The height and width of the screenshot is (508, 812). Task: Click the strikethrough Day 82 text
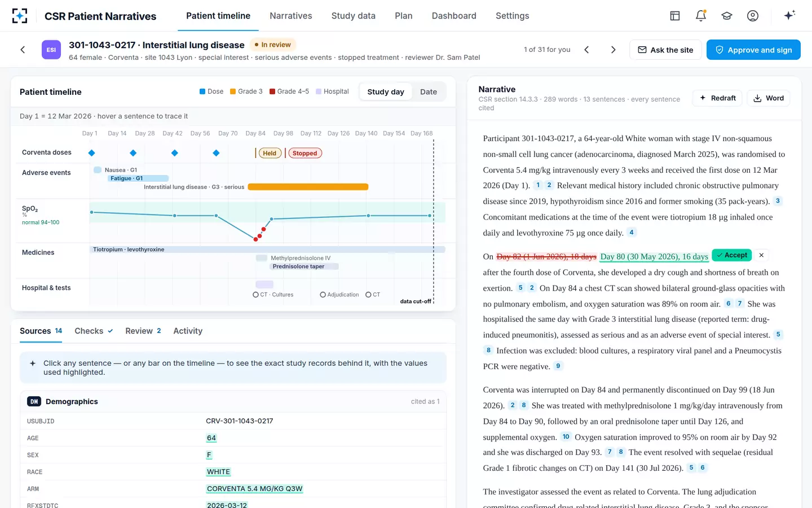coord(546,256)
